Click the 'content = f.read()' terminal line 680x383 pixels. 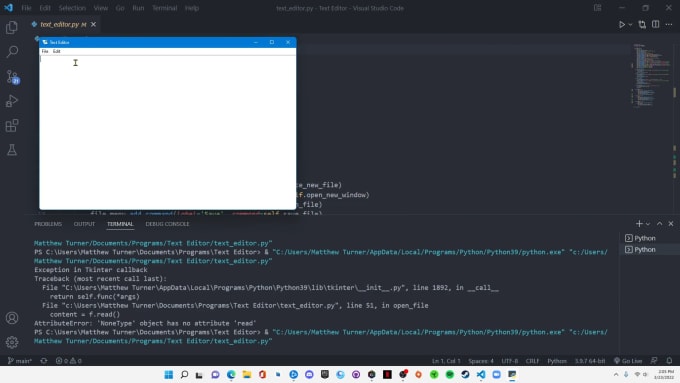85,314
